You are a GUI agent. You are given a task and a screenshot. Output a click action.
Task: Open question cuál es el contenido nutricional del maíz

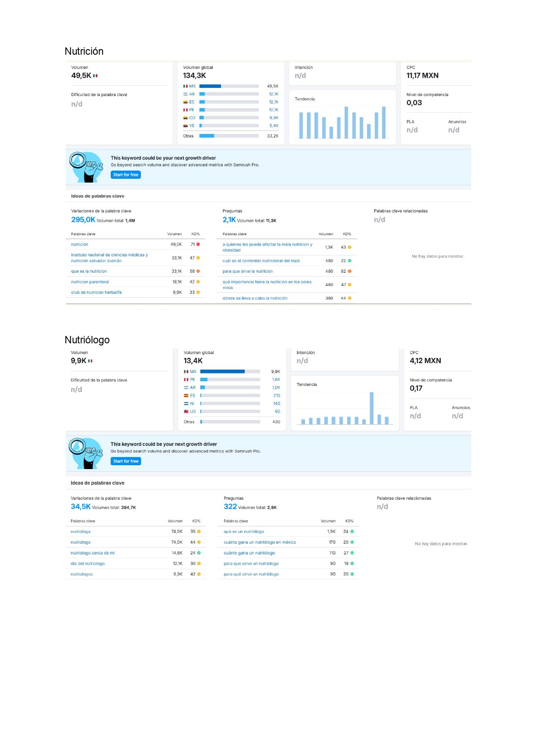click(261, 261)
